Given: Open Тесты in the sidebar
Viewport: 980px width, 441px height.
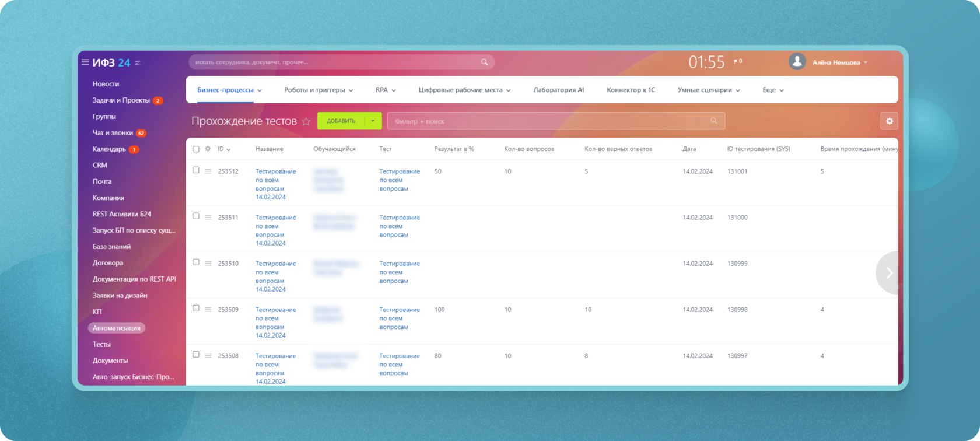Looking at the screenshot, I should coord(101,344).
